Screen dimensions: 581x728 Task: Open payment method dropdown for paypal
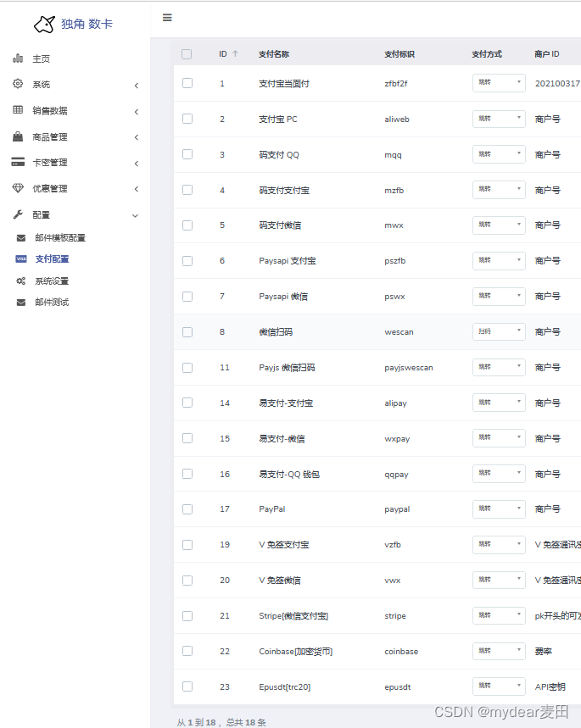tap(499, 508)
